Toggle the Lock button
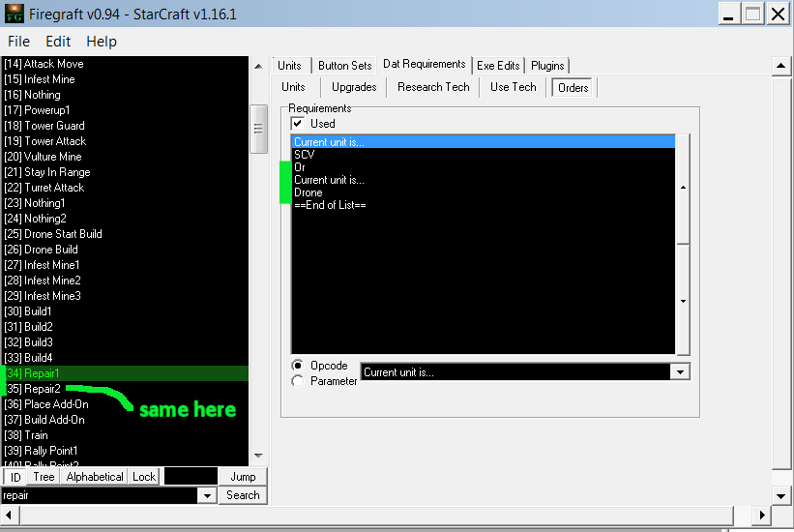794x532 pixels. [x=144, y=477]
